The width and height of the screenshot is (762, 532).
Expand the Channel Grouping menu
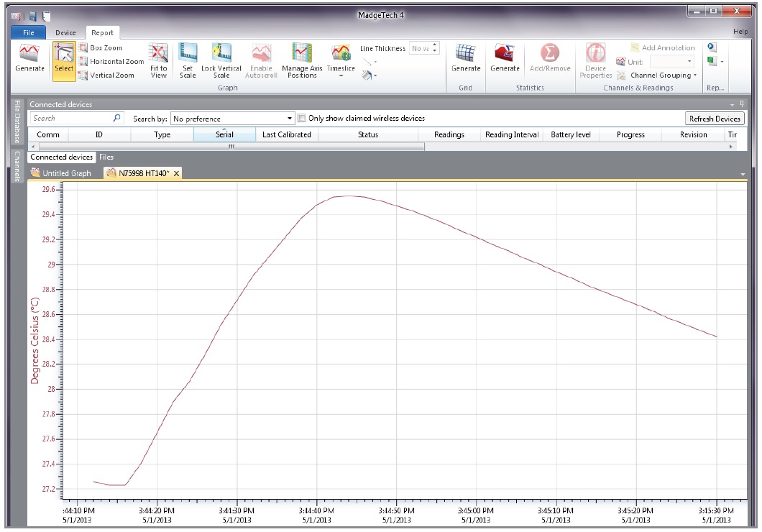click(x=663, y=75)
